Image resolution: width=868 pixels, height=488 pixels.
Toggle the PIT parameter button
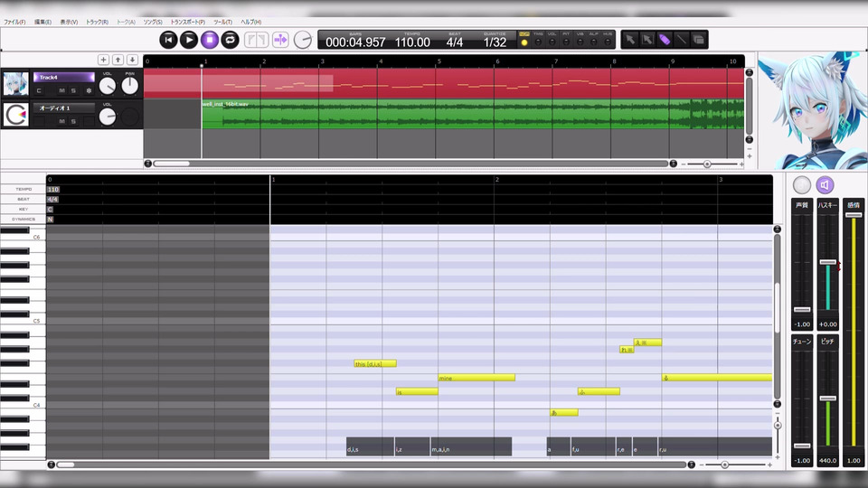coord(566,42)
